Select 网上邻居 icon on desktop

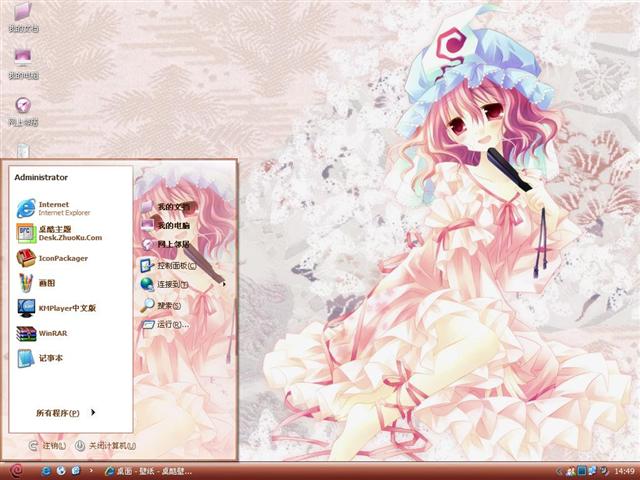click(23, 111)
